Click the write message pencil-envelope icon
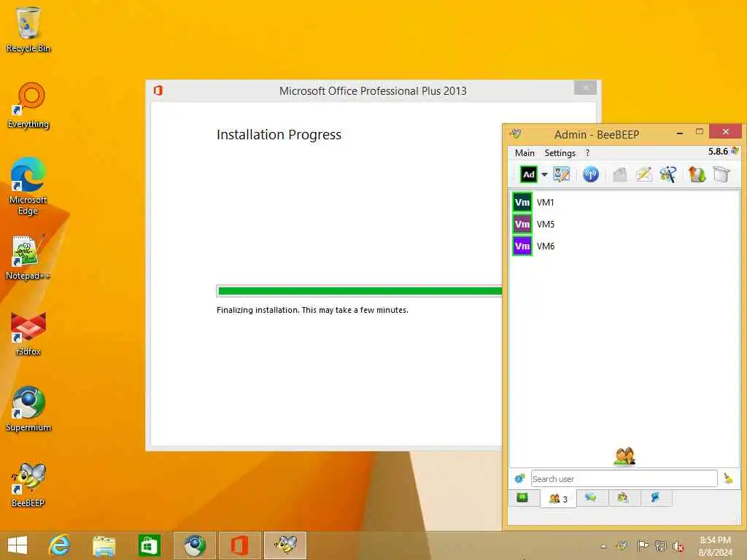The height and width of the screenshot is (560, 747). tap(643, 174)
